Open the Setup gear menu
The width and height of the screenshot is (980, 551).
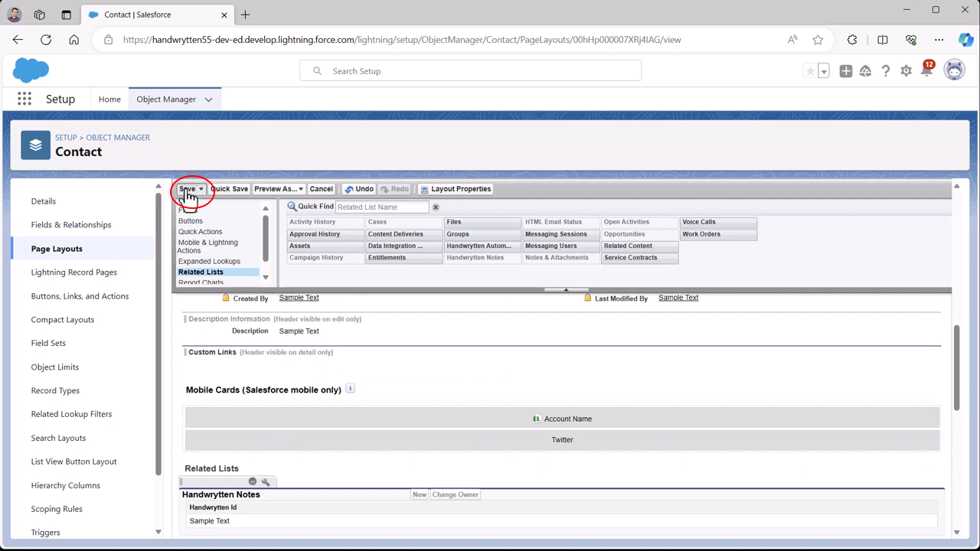point(906,71)
